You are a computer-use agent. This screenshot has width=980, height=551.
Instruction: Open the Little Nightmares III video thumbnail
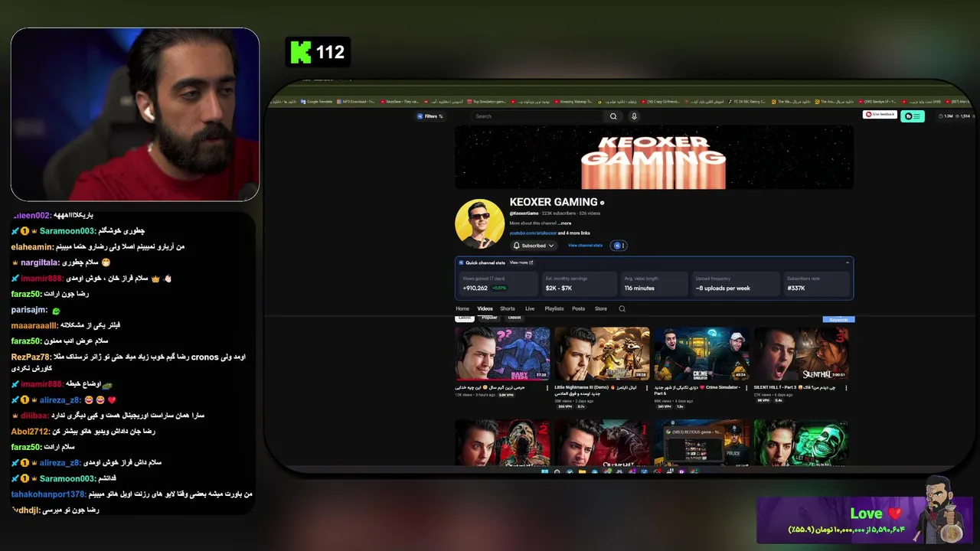click(x=602, y=354)
